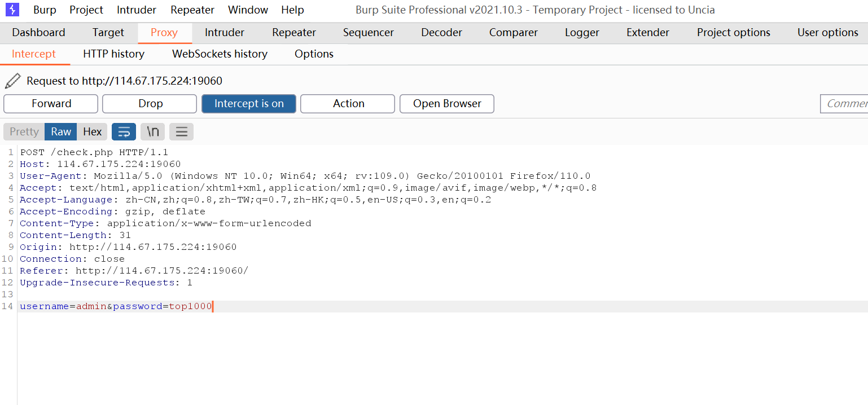Click the Content-Length value 31

coord(125,235)
